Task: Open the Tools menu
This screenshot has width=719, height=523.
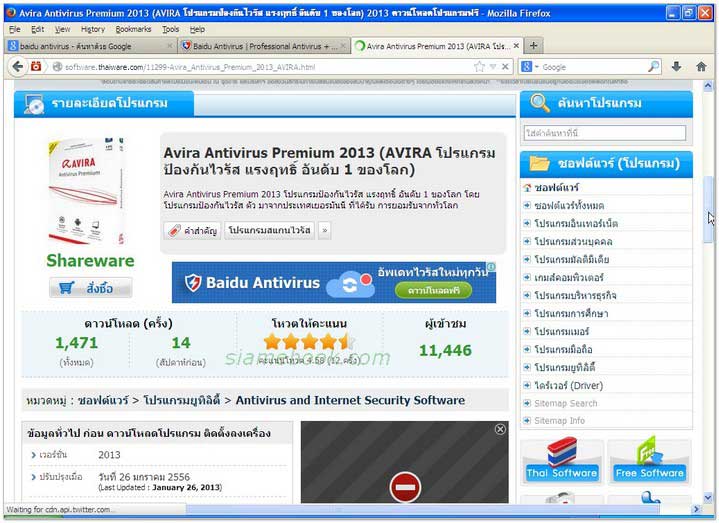Action: (170, 29)
